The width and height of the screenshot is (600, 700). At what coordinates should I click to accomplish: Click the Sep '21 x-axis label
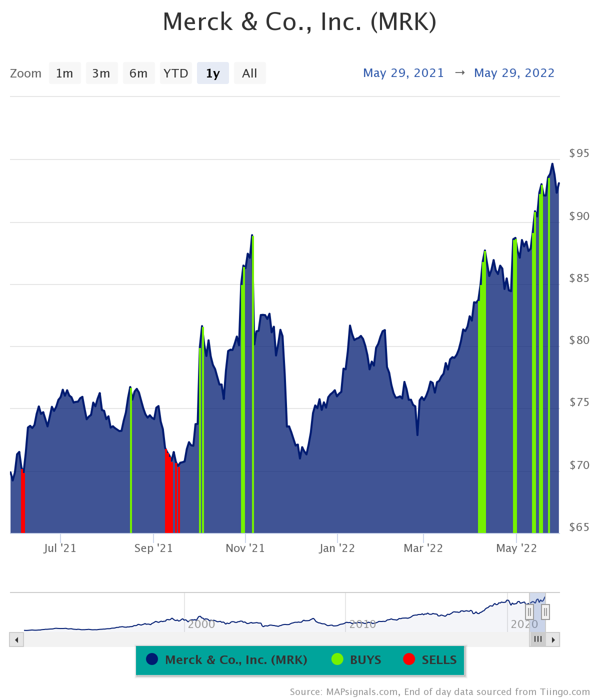(x=153, y=548)
